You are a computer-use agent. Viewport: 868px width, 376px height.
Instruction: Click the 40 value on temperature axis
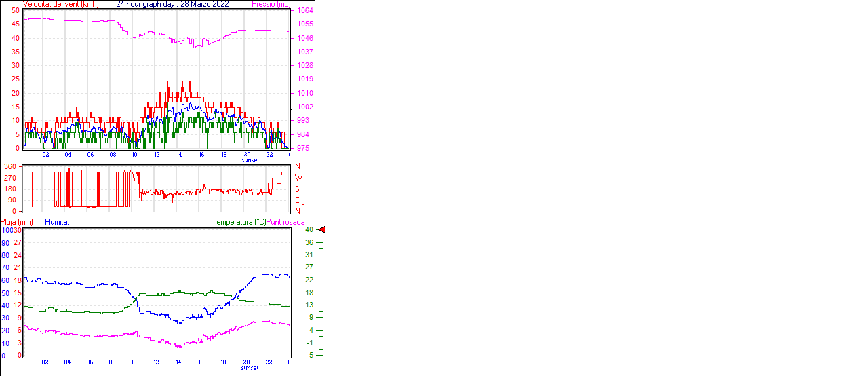pyautogui.click(x=309, y=230)
